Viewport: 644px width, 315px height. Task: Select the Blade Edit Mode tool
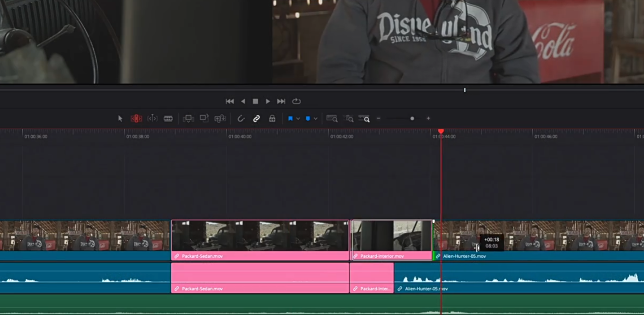click(x=168, y=119)
